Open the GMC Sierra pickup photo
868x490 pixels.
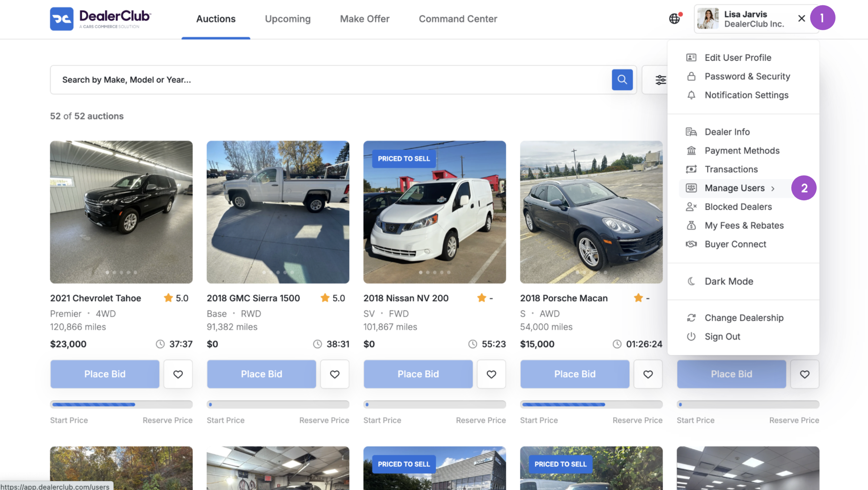tap(278, 212)
